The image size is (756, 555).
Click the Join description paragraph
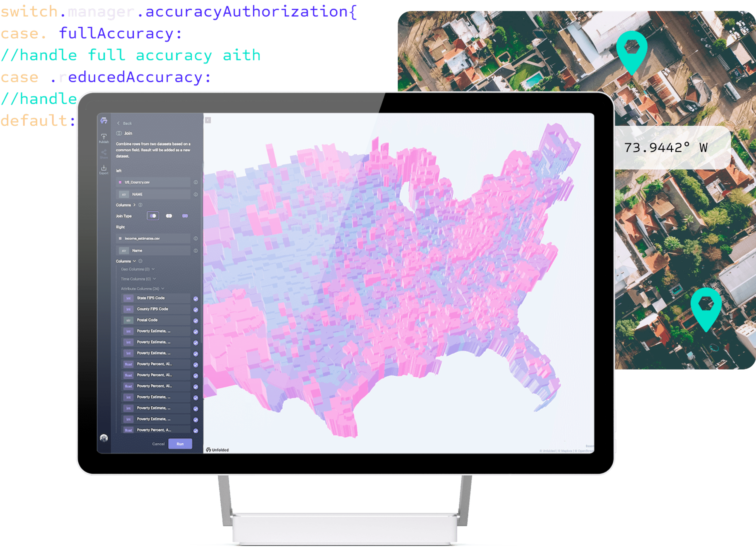[153, 150]
